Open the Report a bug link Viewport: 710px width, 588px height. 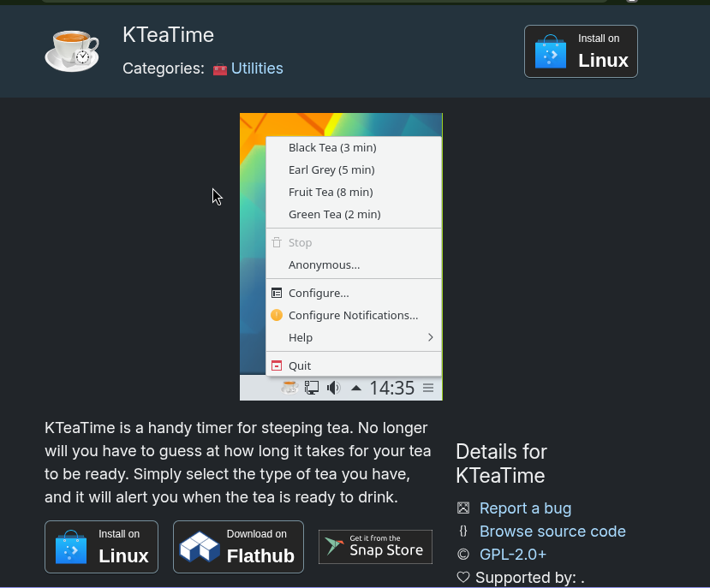click(525, 508)
